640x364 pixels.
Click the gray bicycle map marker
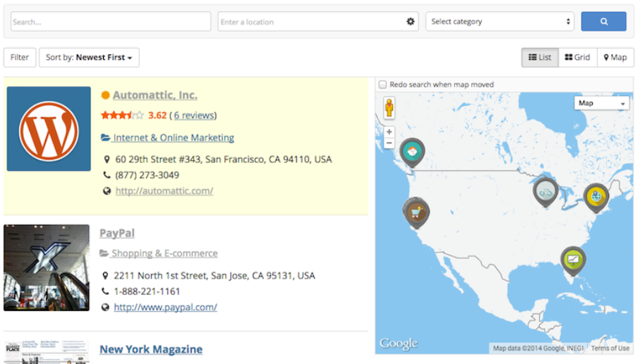545,192
